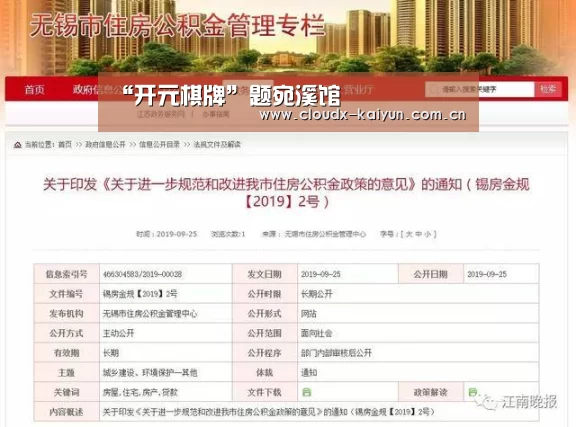Select the index number 466304583/2019-00028
This screenshot has width=576, height=427.
pos(142,274)
